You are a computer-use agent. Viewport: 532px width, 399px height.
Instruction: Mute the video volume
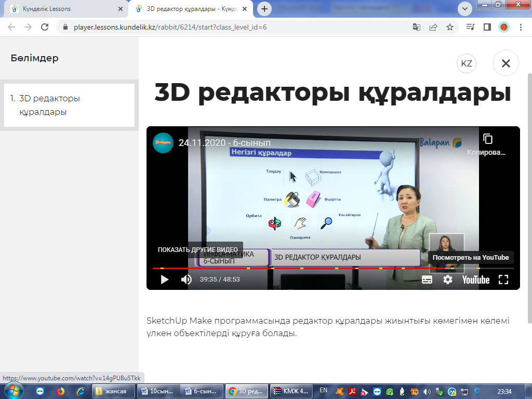tap(187, 280)
